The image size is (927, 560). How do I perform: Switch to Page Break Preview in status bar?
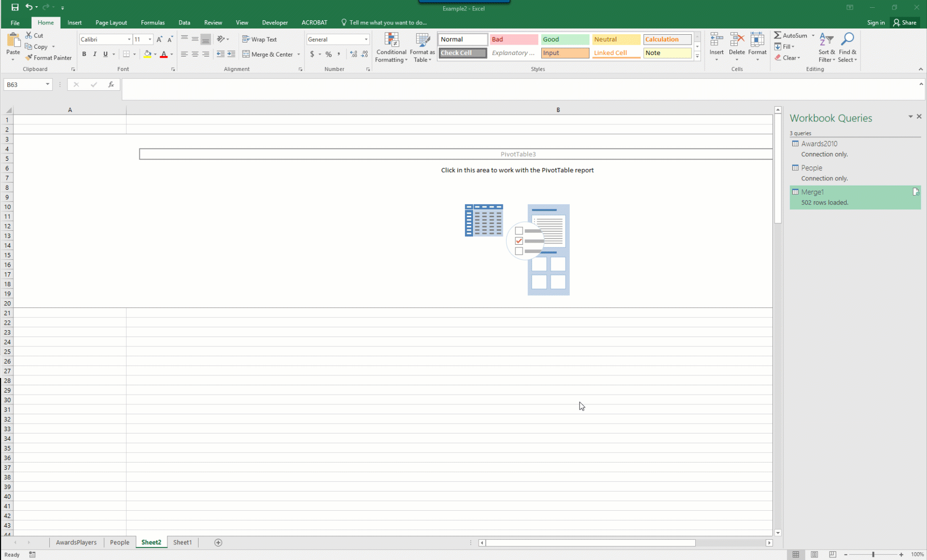(x=833, y=554)
